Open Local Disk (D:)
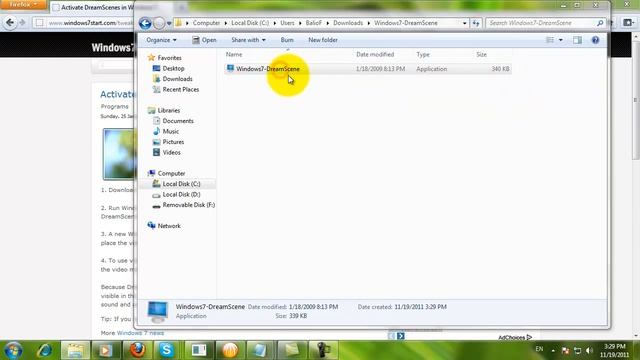Image resolution: width=640 pixels, height=360 pixels. pos(181,195)
